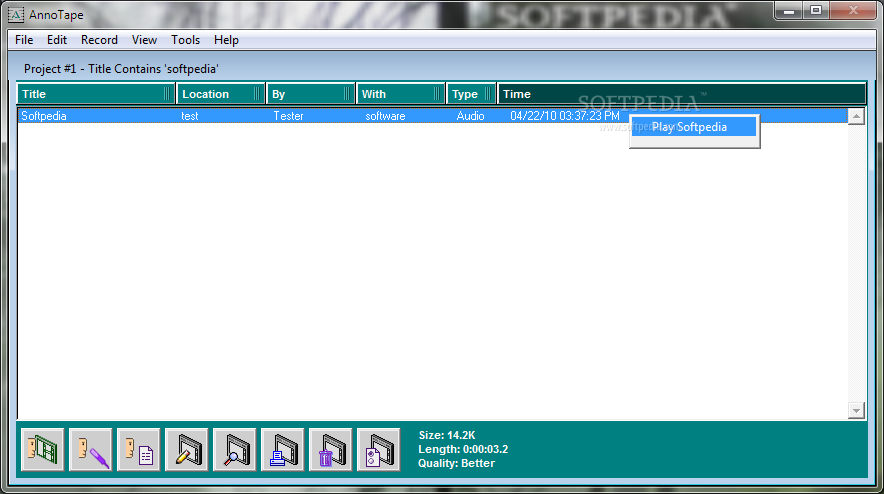Click the face with purple highlighter icon

click(x=91, y=449)
